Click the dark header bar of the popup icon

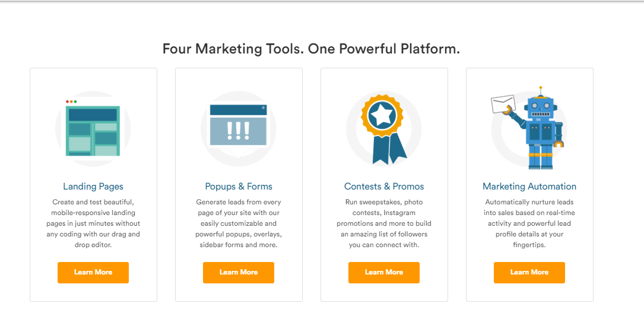click(238, 110)
